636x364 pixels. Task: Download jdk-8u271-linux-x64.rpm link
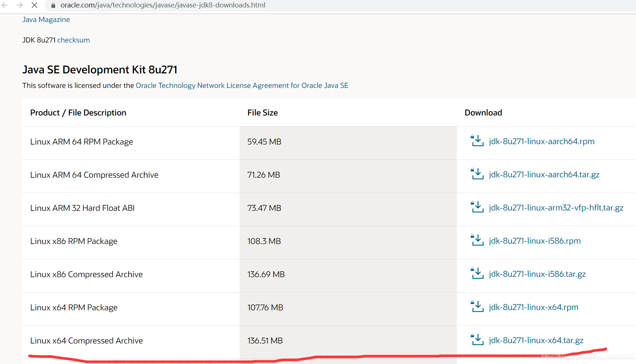534,307
